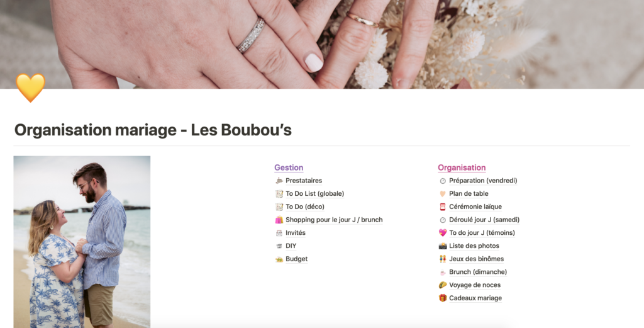Screen dimensions: 644x328
Task: Open the To Do List (globale) page
Action: tap(314, 194)
